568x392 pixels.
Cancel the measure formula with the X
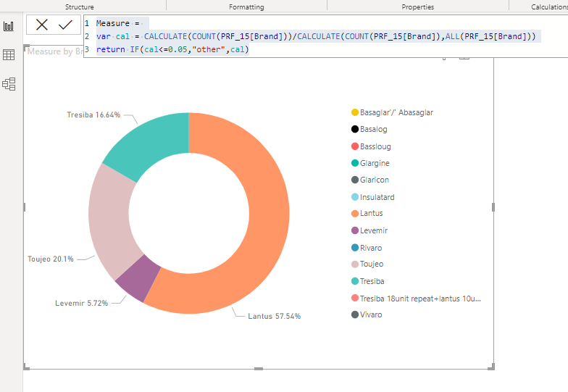(x=42, y=25)
